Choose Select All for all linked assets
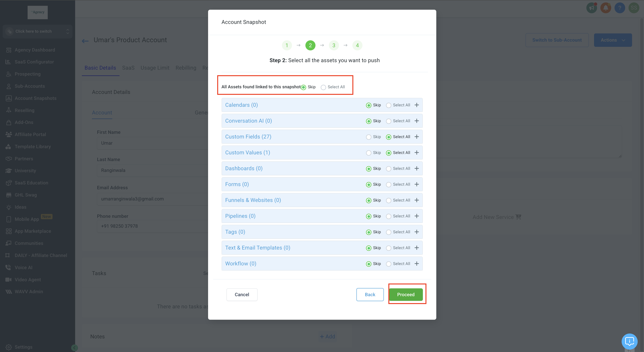Image resolution: width=644 pixels, height=352 pixels. (x=323, y=87)
